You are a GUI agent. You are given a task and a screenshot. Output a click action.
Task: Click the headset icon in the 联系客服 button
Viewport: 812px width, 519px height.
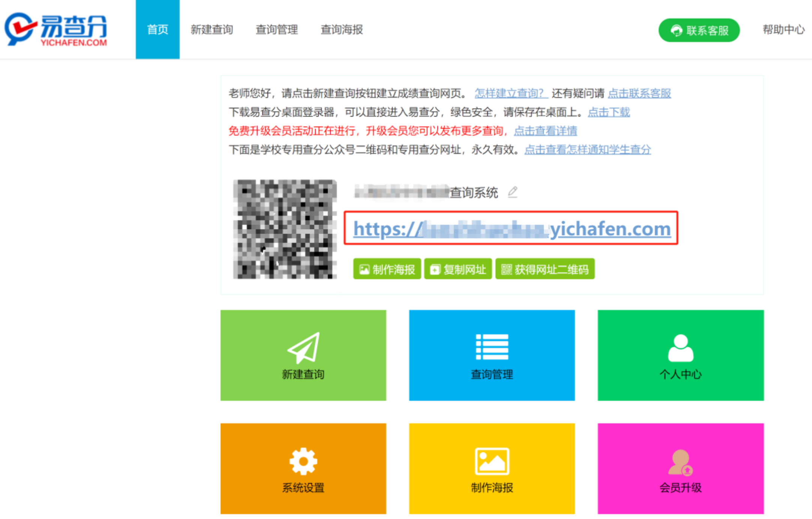tap(676, 30)
